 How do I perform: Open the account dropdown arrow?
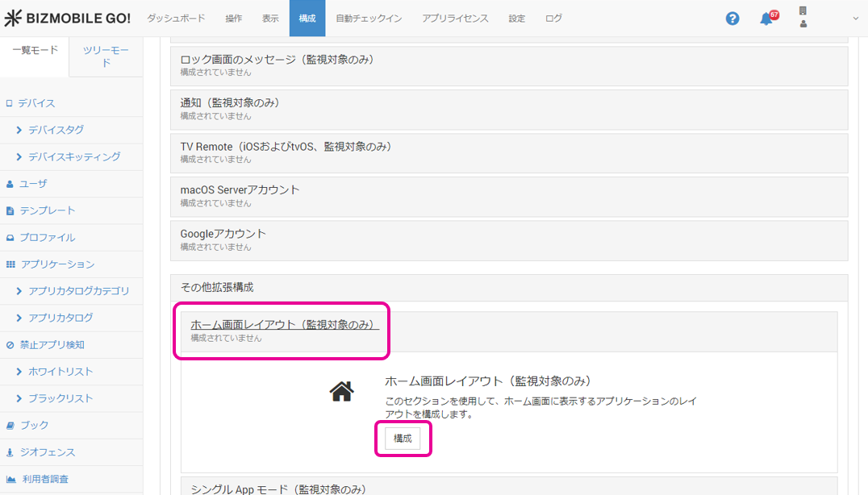855,19
